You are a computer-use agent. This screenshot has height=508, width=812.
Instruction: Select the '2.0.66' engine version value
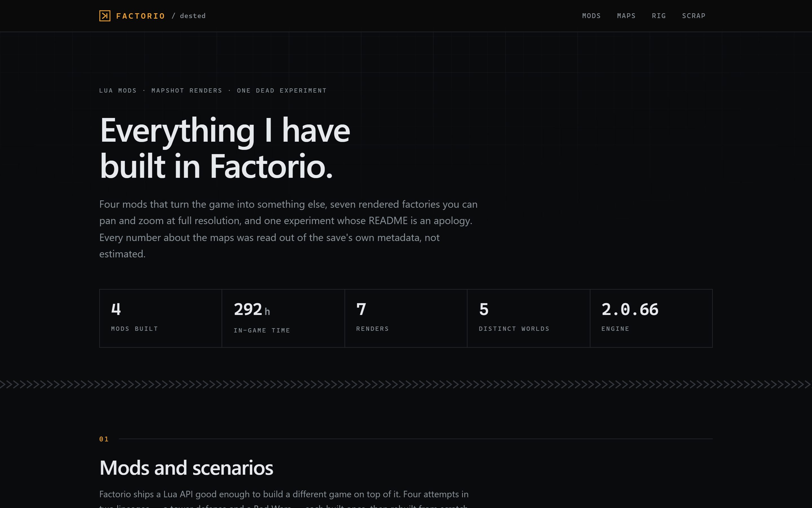pyautogui.click(x=630, y=309)
